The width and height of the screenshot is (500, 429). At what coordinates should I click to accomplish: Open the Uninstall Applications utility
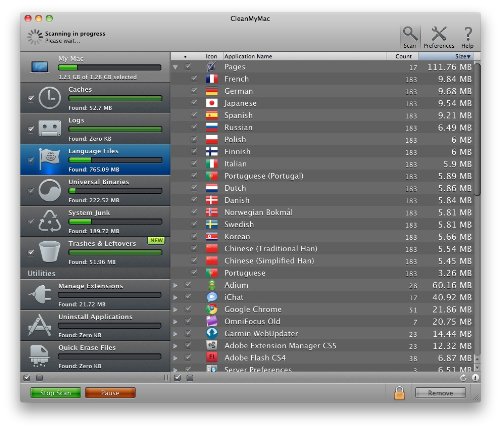click(95, 325)
